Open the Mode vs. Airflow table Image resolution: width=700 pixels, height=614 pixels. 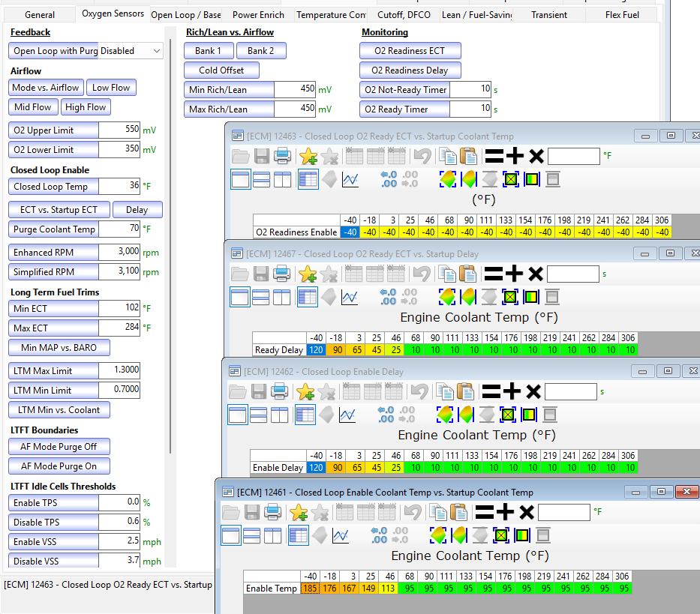coord(46,88)
